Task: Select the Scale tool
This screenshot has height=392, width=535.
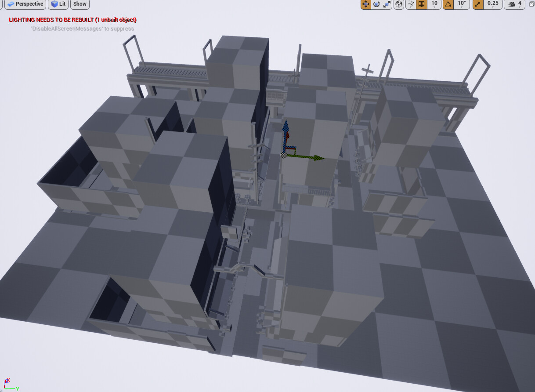Action: coord(387,4)
